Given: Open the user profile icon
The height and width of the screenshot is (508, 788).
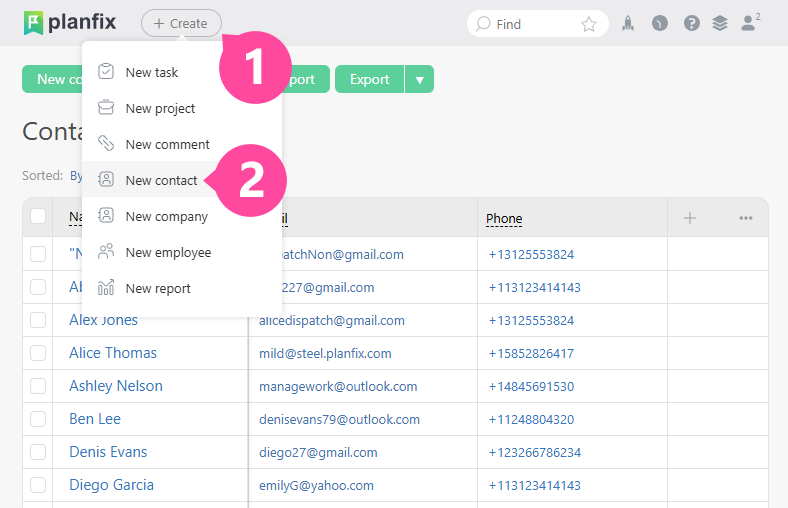Looking at the screenshot, I should coord(749,24).
